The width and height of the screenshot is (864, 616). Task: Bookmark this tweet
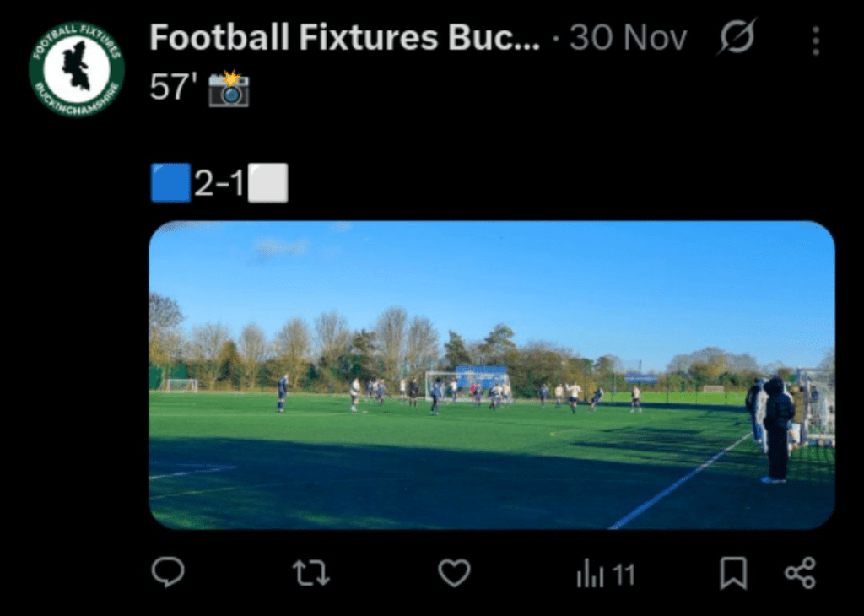(x=732, y=574)
